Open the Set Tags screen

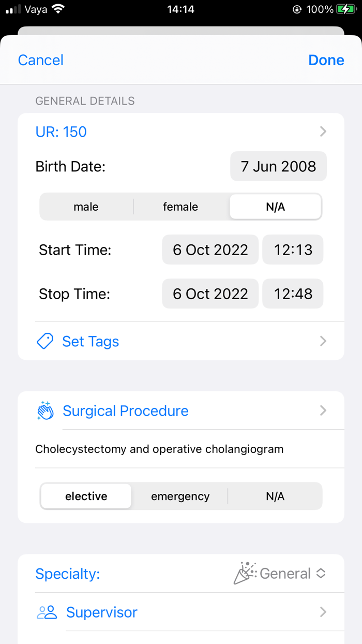coord(90,341)
